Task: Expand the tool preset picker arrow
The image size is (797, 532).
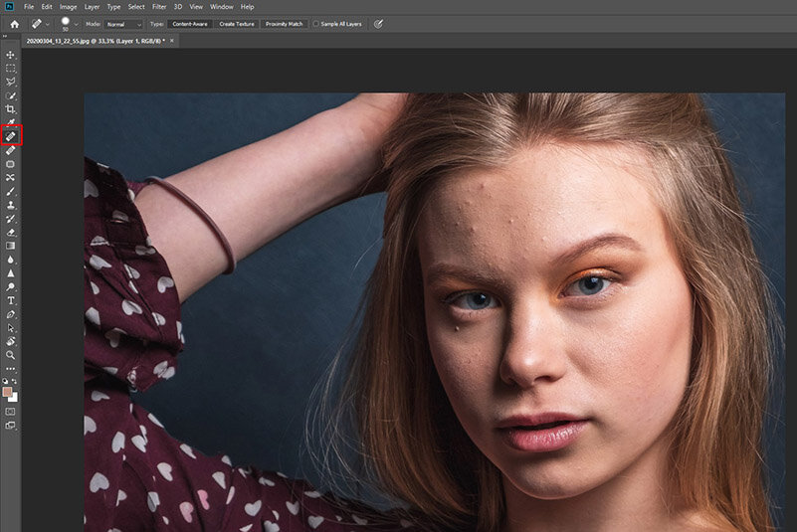Action: (x=48, y=23)
